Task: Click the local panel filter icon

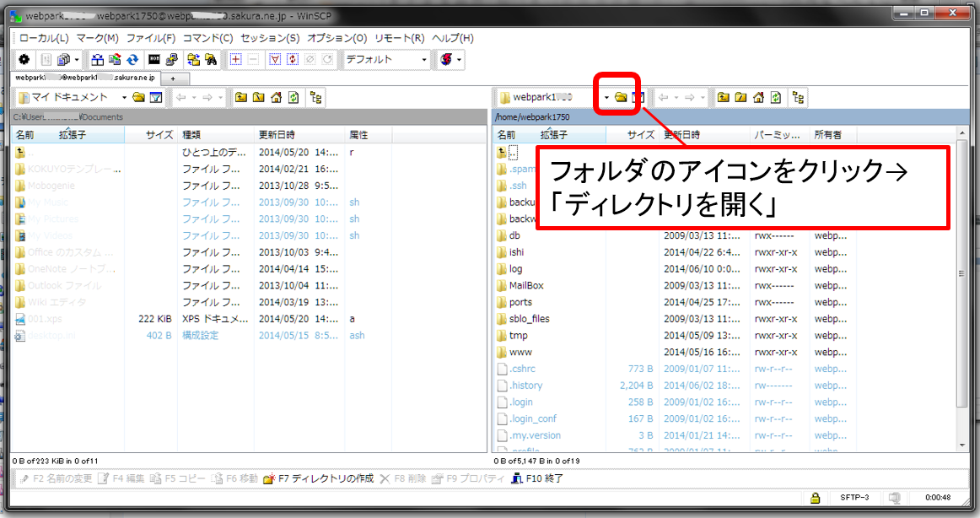Action: click(156, 98)
